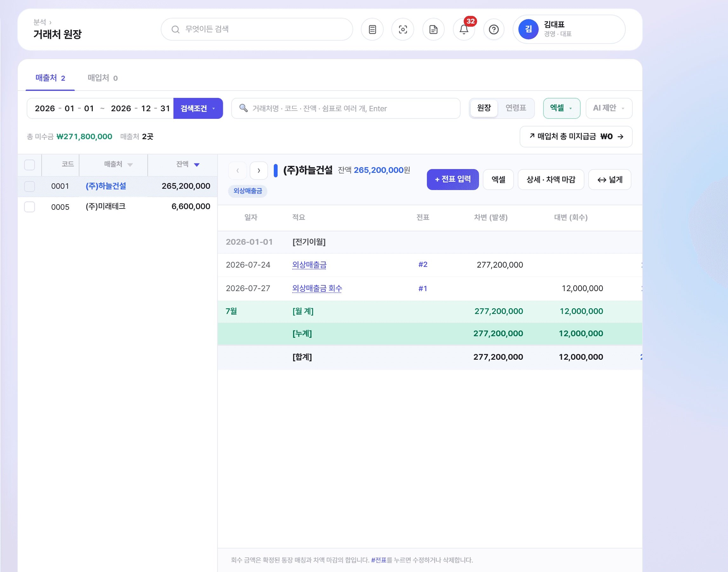Sort by 잔액 column header arrow
The image size is (728, 572).
click(197, 165)
